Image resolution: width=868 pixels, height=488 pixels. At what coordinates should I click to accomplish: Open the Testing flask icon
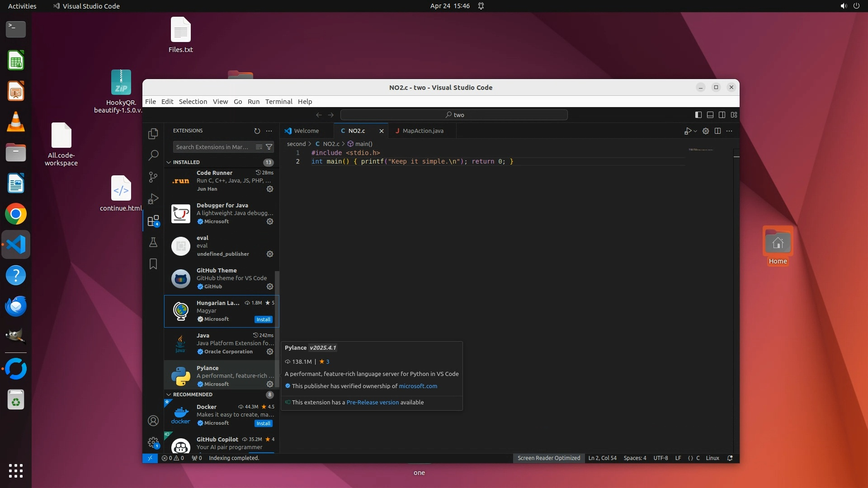point(153,243)
